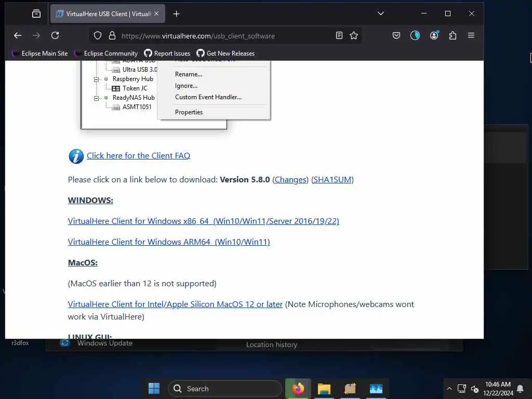Choose Custom Event Handler... menu entry
Screen dimensions: 532x399
[208, 97]
